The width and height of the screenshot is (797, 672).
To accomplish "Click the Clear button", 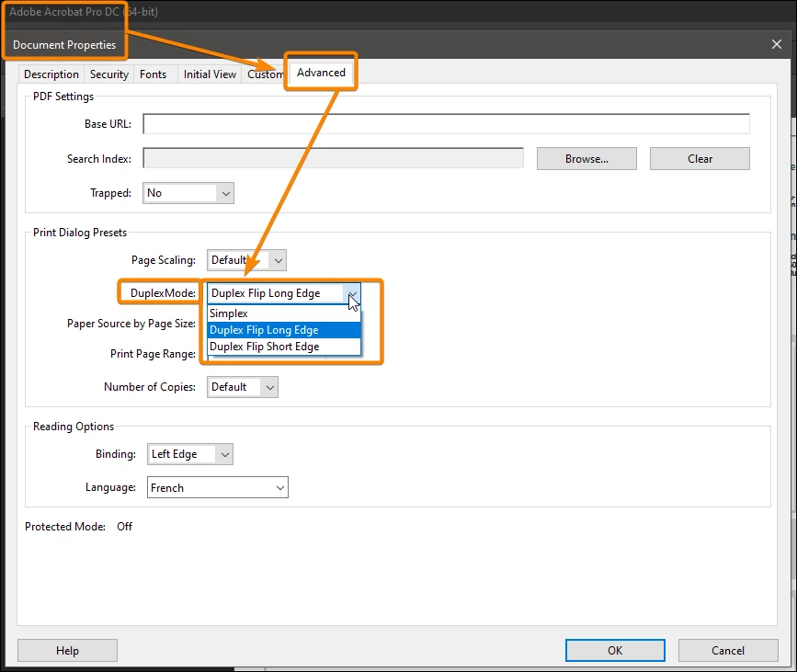I will click(x=700, y=159).
